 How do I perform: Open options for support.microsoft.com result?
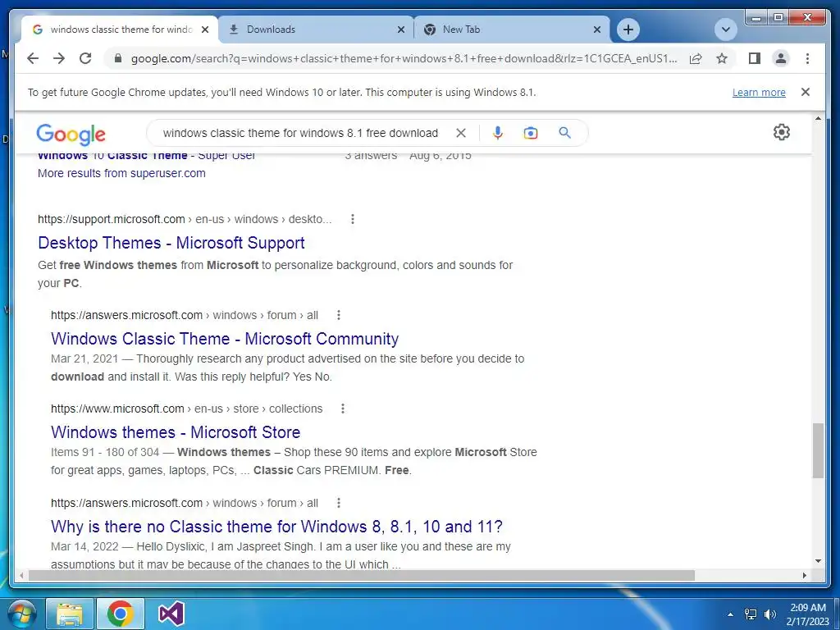(x=353, y=219)
